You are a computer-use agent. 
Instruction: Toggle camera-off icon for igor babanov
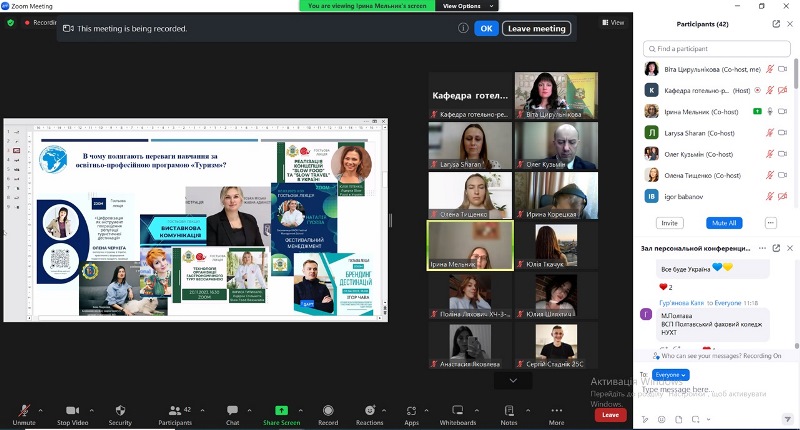[782, 196]
